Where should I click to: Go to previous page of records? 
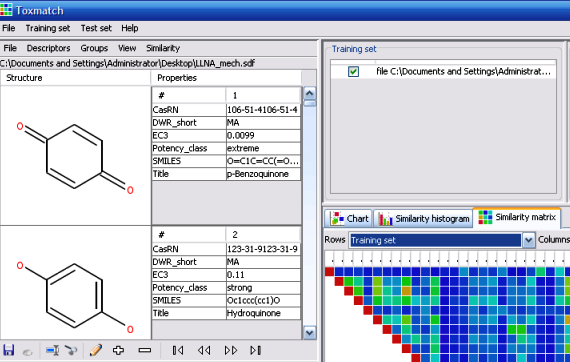point(204,350)
